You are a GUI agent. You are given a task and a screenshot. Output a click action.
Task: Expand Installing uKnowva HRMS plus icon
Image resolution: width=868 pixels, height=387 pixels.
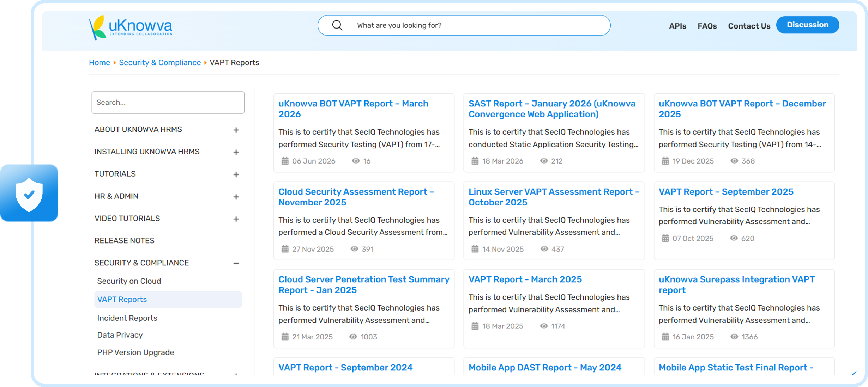click(236, 152)
